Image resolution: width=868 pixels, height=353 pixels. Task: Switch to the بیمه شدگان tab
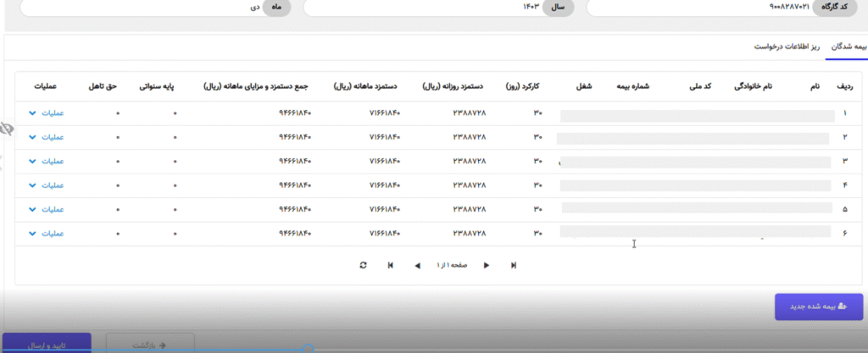pyautogui.click(x=847, y=47)
